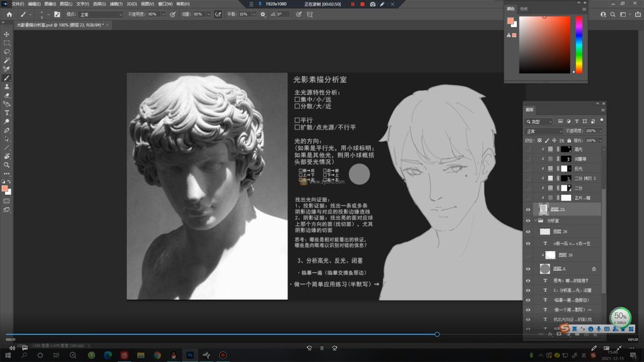The image size is (644, 362).
Task: Click the Home icon in options bar
Action: click(x=9, y=14)
